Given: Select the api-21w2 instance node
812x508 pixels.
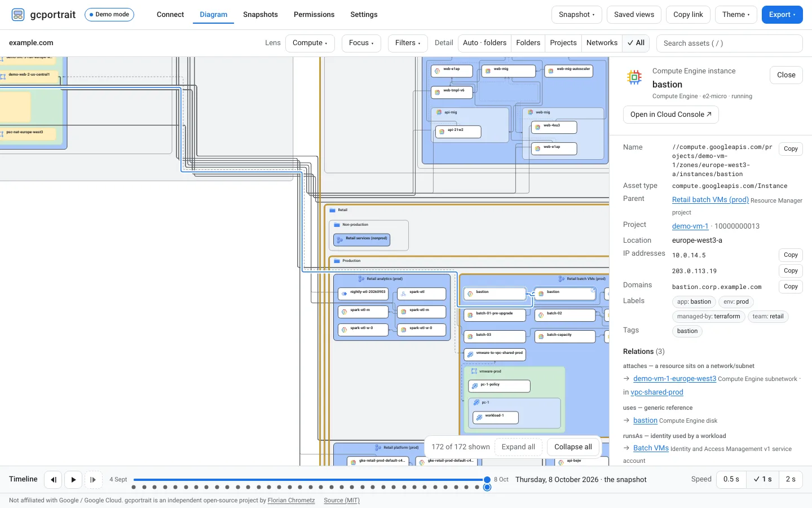Looking at the screenshot, I should [458, 132].
